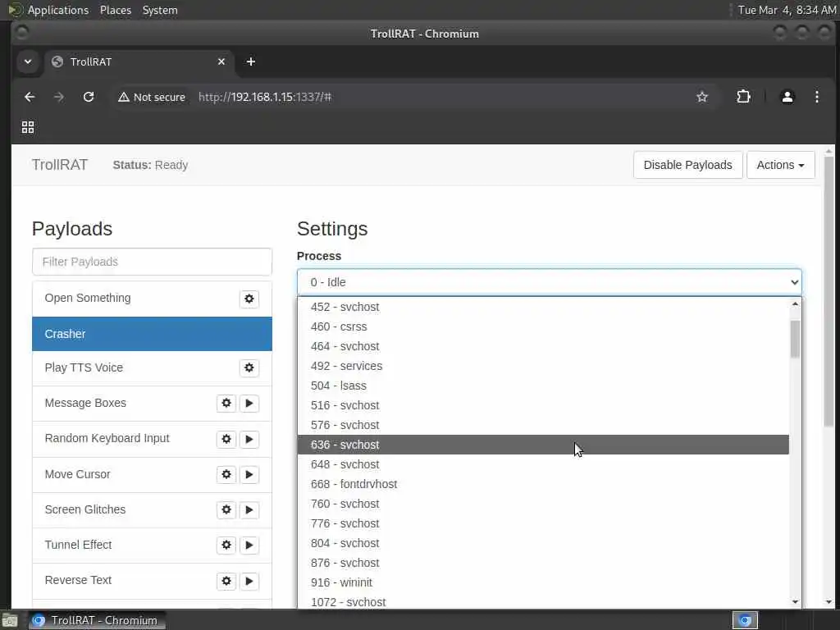Viewport: 840px width, 630px height.
Task: Select the Play TTS Voice payload row
Action: tap(152, 368)
